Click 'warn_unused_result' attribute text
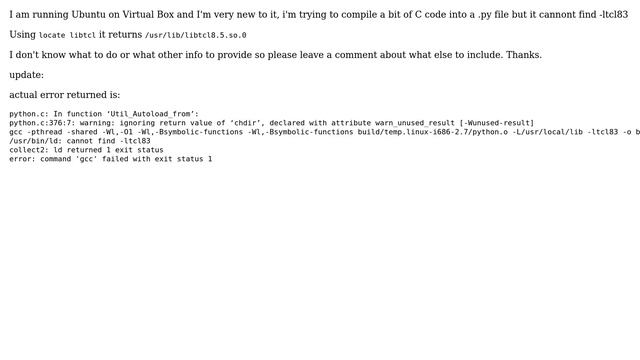 (x=415, y=123)
